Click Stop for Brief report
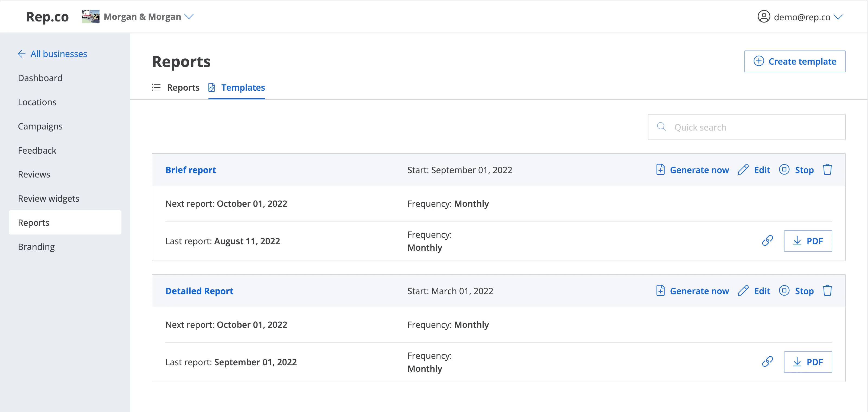Viewport: 868px width, 412px height. 796,170
